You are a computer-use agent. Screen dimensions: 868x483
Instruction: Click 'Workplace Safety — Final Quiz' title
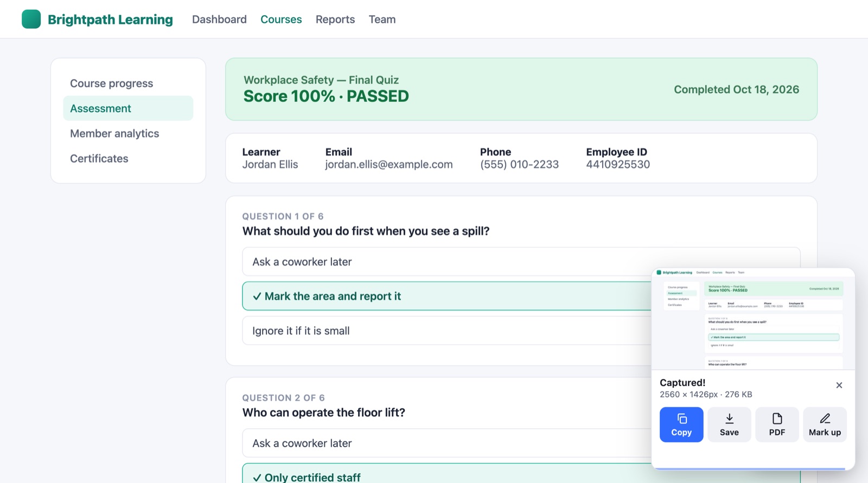[321, 80]
